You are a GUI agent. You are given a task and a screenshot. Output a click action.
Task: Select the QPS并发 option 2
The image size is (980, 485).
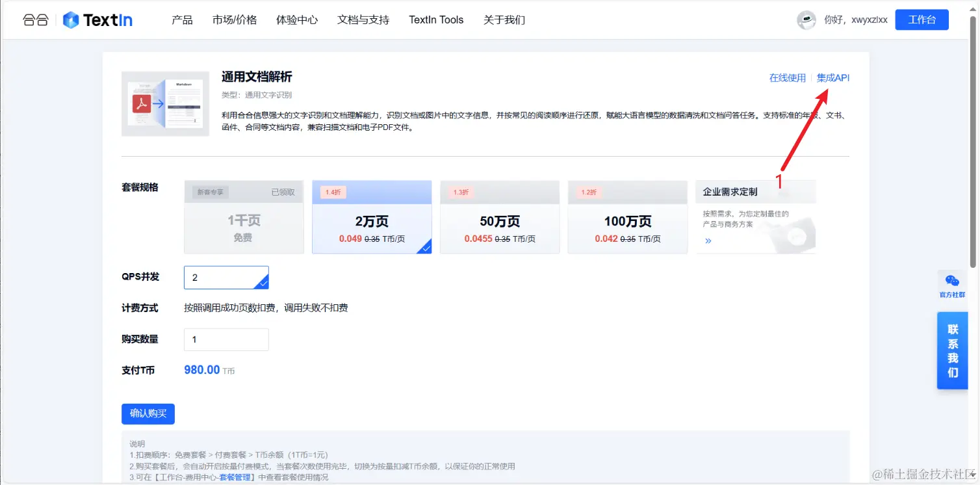(226, 278)
